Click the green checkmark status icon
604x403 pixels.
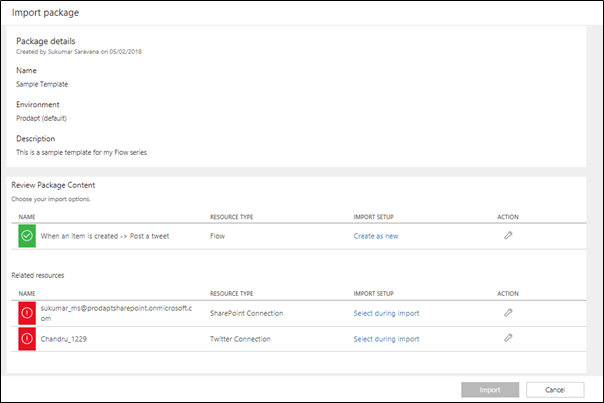click(x=26, y=236)
